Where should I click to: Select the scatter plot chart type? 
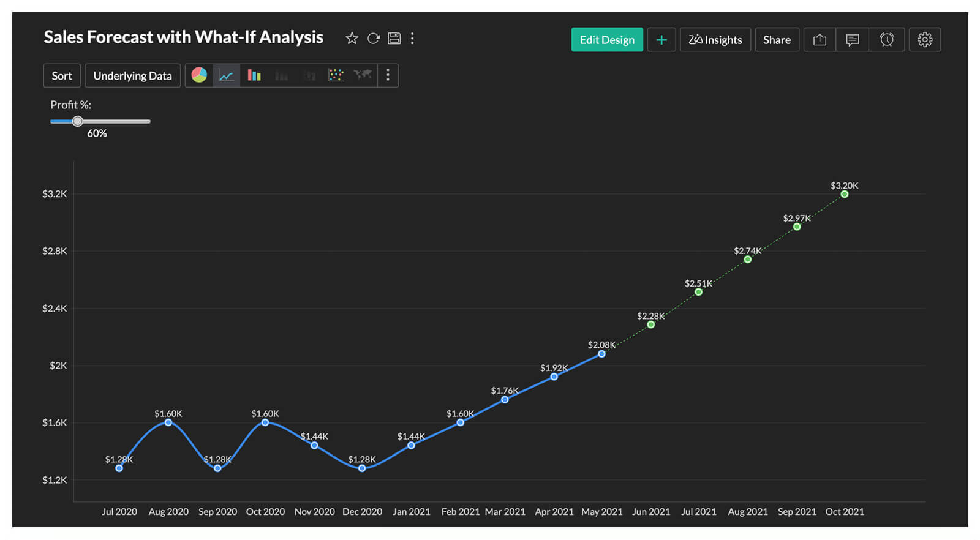coord(336,75)
